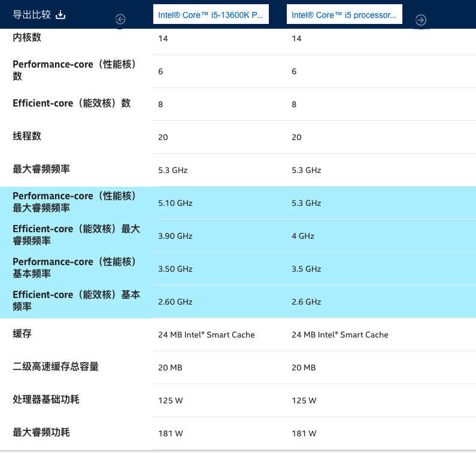Click second column 20 threads value
Viewport: 476px width, 453px height.
click(296, 137)
